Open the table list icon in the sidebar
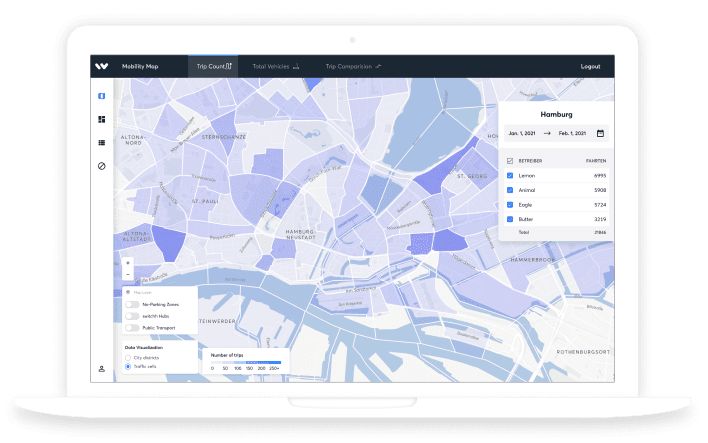 click(x=102, y=143)
